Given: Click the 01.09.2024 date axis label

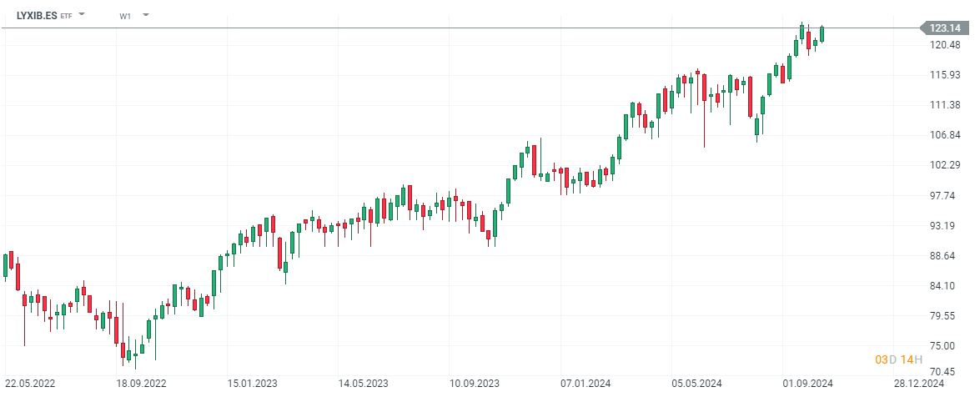Looking at the screenshot, I should point(806,384).
